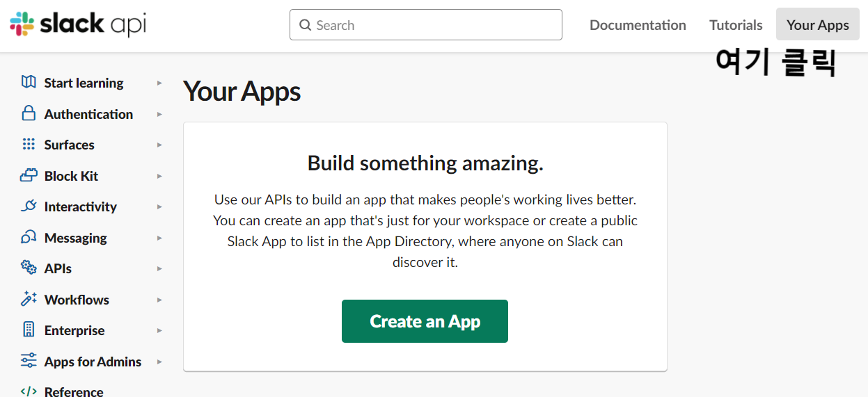
Task: Click the Create an App button
Action: point(425,321)
